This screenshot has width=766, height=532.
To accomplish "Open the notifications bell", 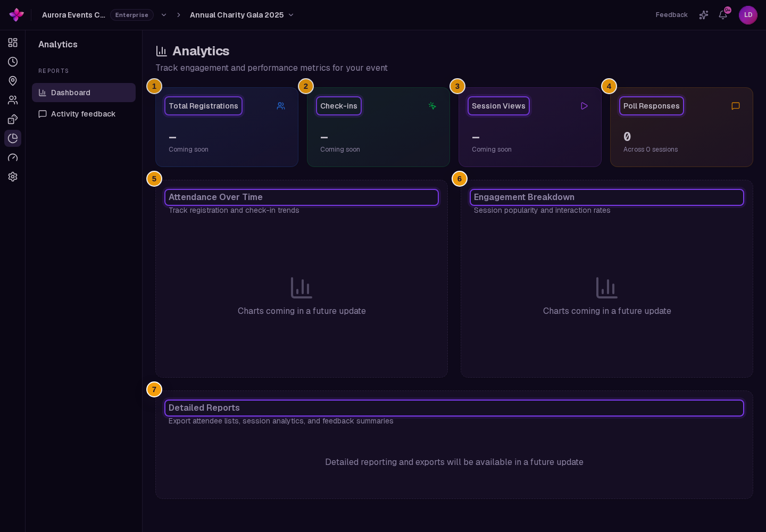I will pyautogui.click(x=723, y=15).
